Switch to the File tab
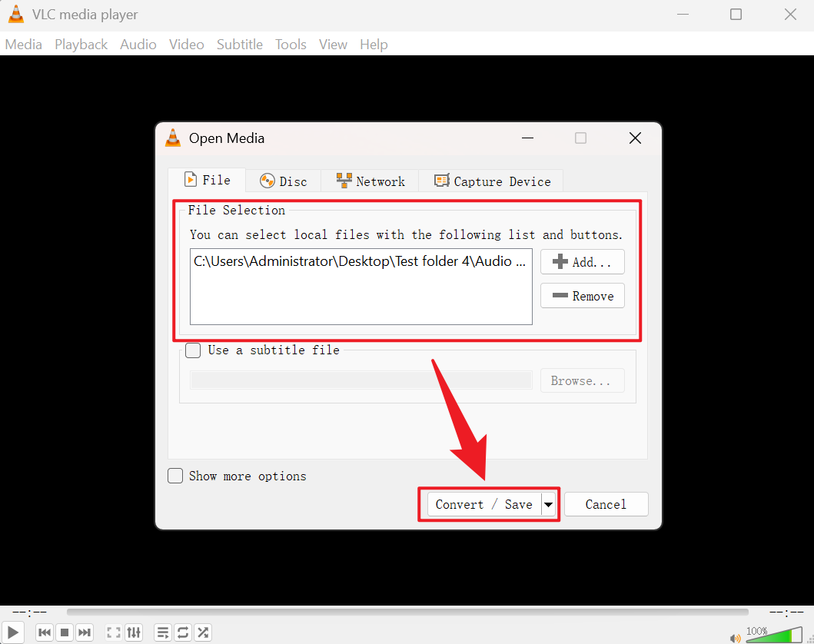The width and height of the screenshot is (814, 644). tap(207, 180)
